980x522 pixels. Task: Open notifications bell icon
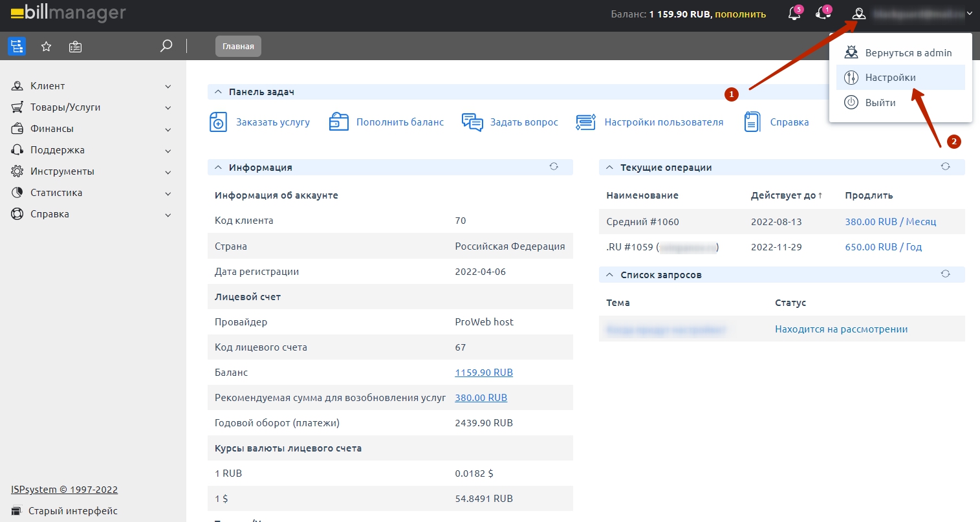[795, 14]
